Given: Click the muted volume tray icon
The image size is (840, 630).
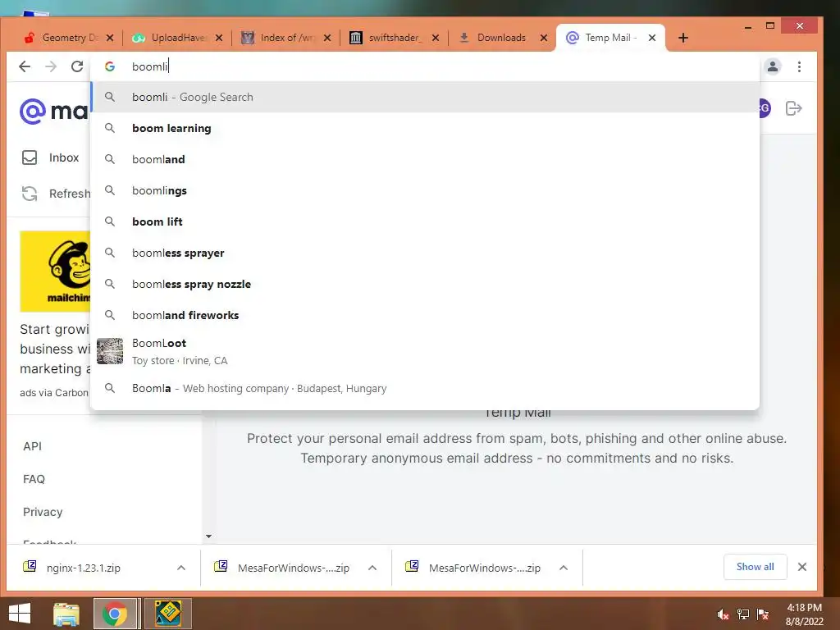Looking at the screenshot, I should [723, 614].
